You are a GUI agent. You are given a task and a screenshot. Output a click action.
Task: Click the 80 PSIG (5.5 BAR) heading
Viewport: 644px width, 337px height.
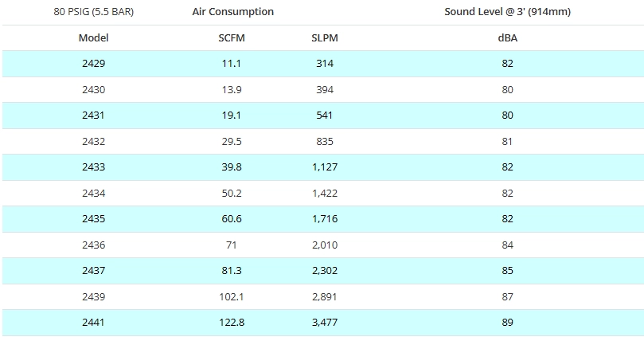pos(93,12)
